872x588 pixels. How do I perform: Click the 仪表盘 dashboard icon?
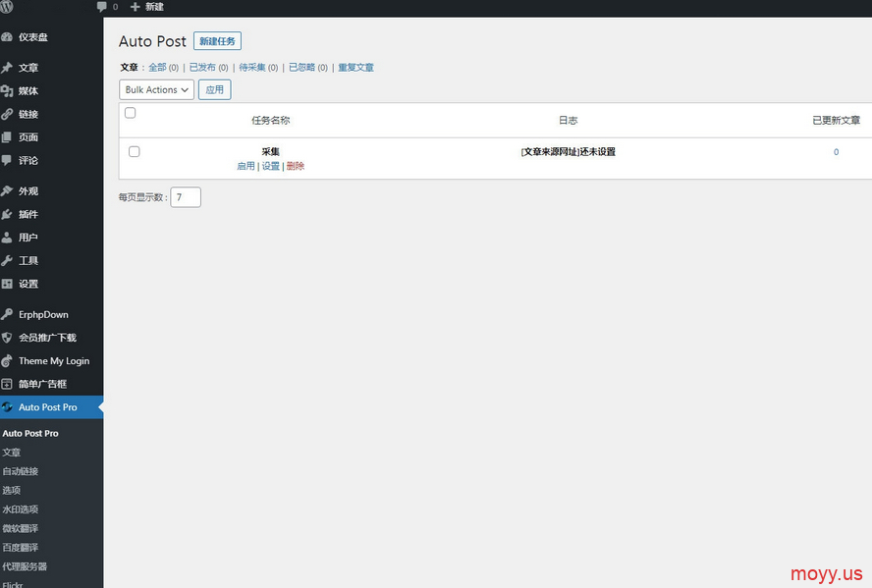coord(7,37)
